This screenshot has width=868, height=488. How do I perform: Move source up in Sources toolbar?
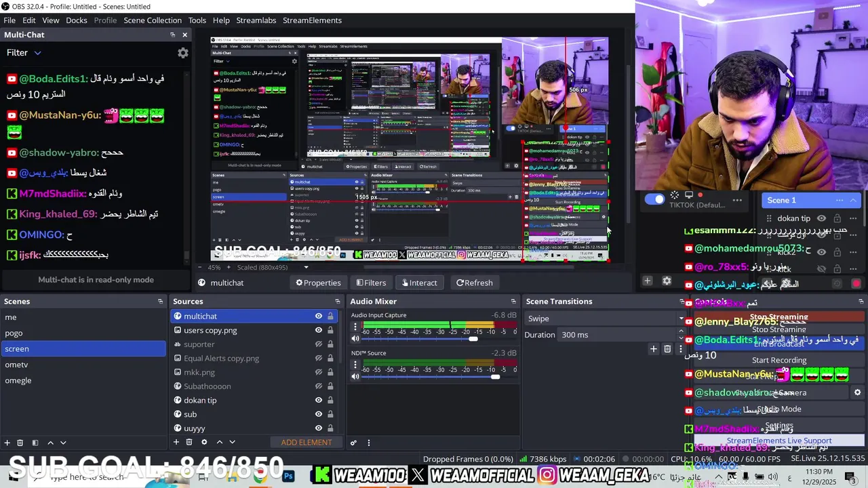(x=219, y=442)
